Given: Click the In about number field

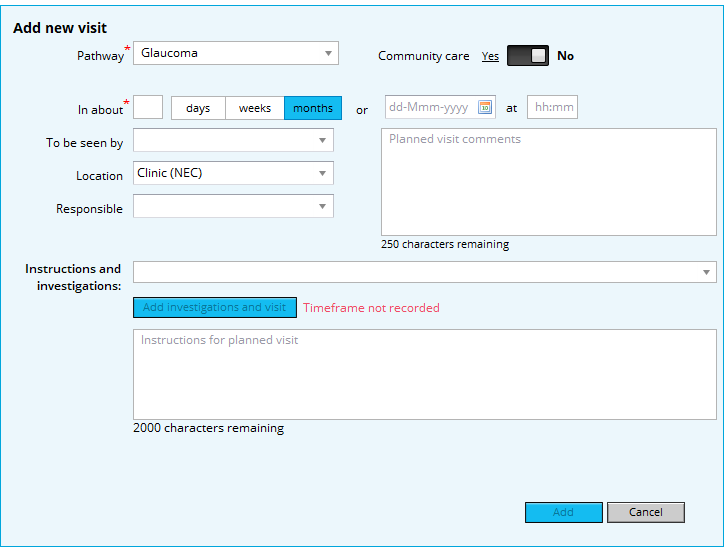Looking at the screenshot, I should pos(148,108).
